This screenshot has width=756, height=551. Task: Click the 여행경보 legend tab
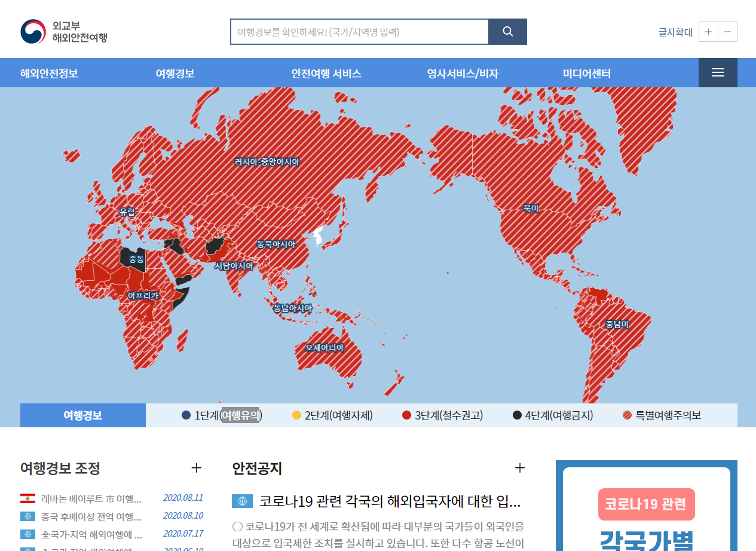click(x=83, y=415)
